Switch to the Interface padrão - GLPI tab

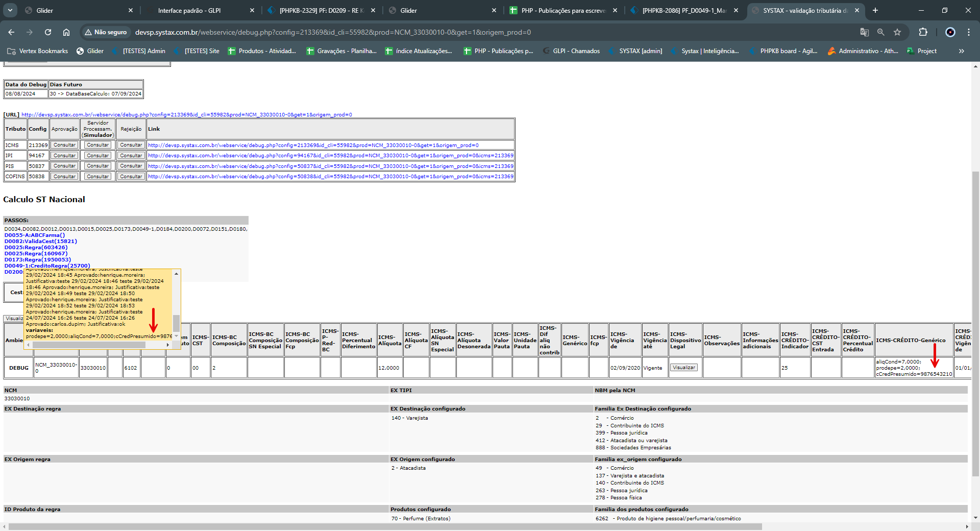tap(189, 10)
